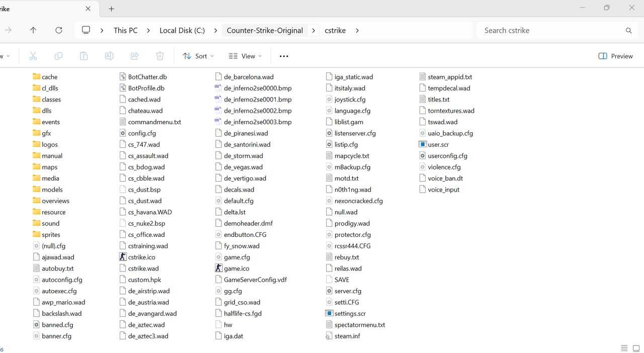This screenshot has width=644, height=353.
Task: Select commandmenu.txt file
Action: point(150,122)
